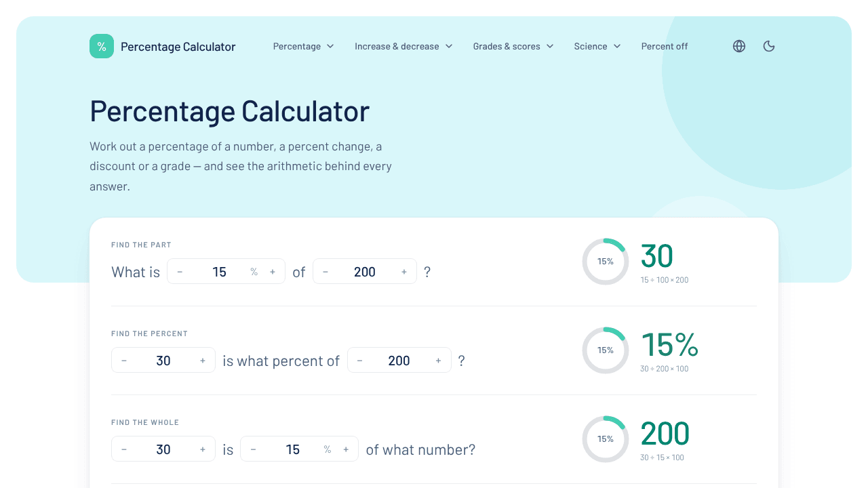Image resolution: width=868 pixels, height=488 pixels.
Task: Increase the 30 value in Find the Percent
Action: click(x=203, y=361)
